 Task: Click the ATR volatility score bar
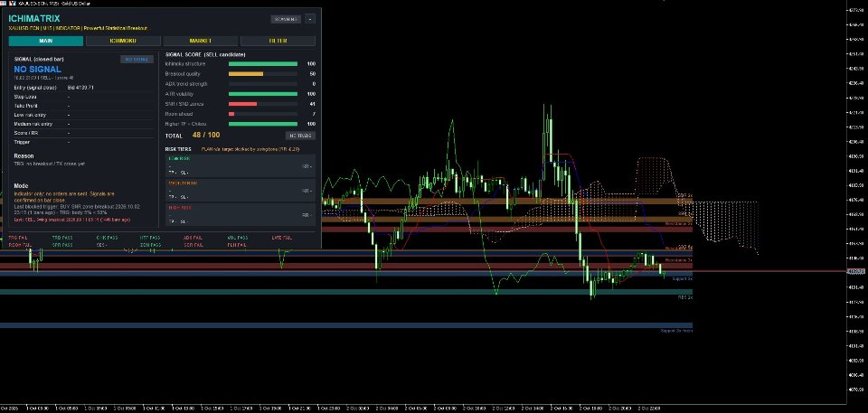[x=263, y=94]
